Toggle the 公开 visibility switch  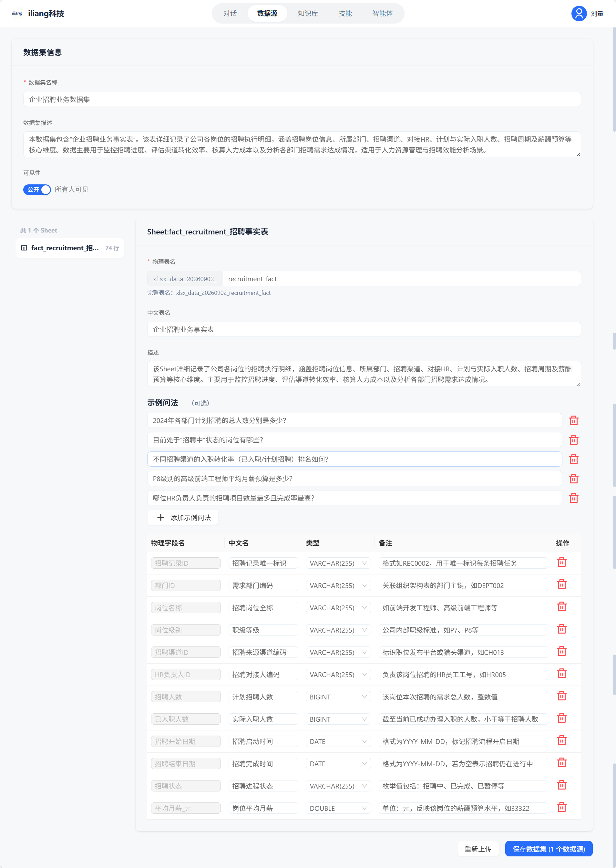point(37,190)
